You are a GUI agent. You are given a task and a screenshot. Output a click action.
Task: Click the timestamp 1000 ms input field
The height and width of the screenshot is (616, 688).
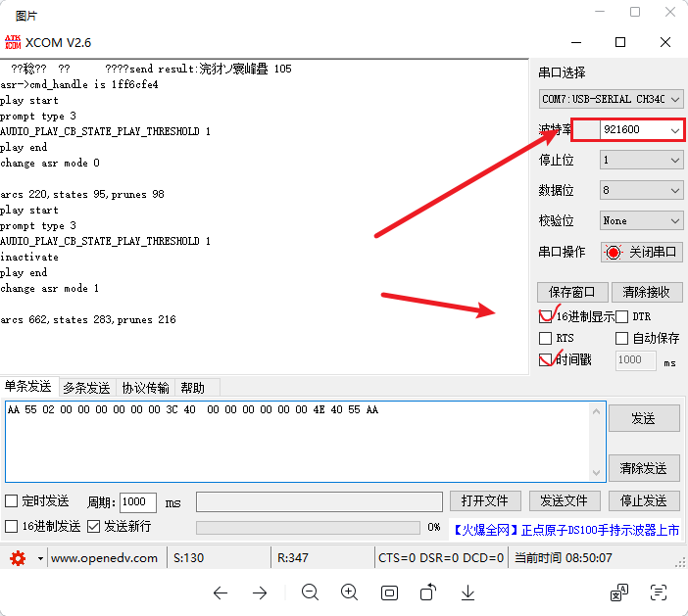pos(636,360)
